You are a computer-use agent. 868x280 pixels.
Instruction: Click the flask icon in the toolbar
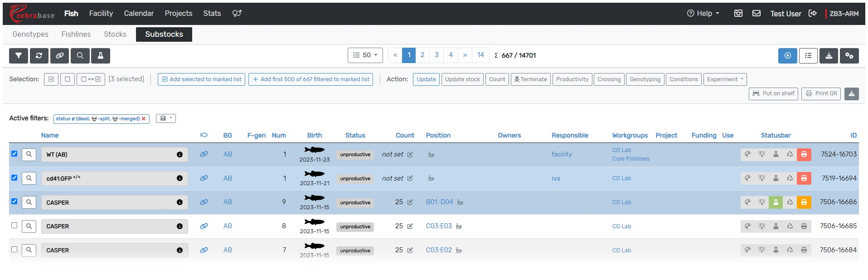(101, 56)
